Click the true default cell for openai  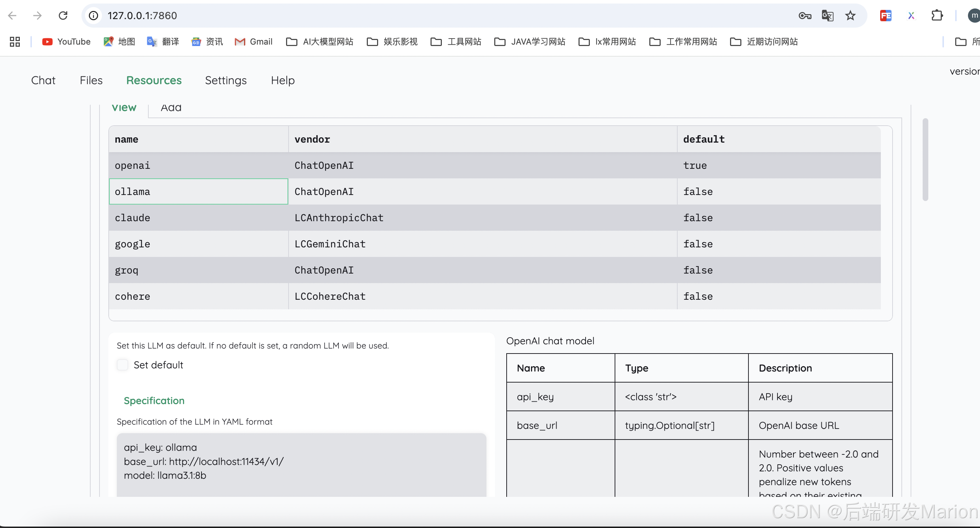point(779,165)
